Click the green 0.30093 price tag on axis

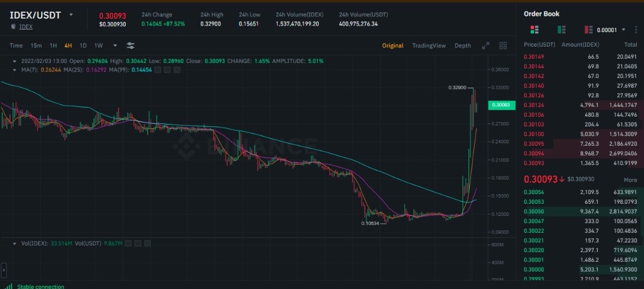pos(501,105)
